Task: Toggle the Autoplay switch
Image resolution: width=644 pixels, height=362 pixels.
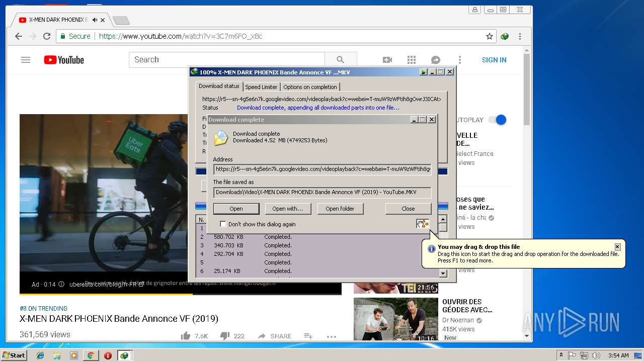Action: pyautogui.click(x=497, y=120)
